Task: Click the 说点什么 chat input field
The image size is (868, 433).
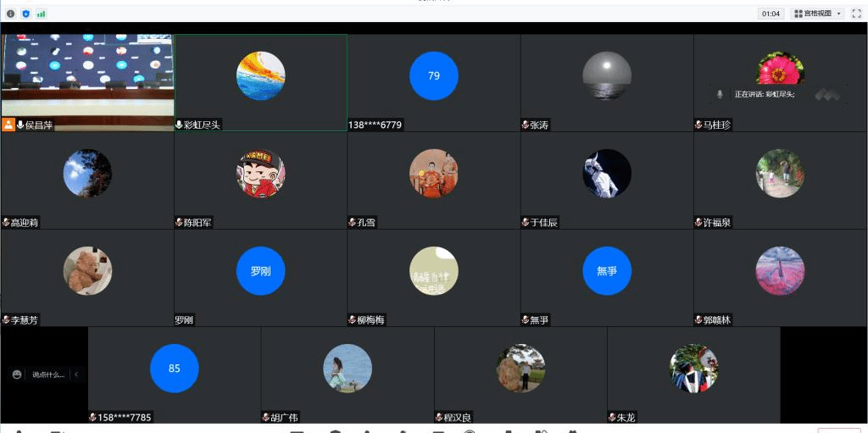Action: (x=47, y=375)
